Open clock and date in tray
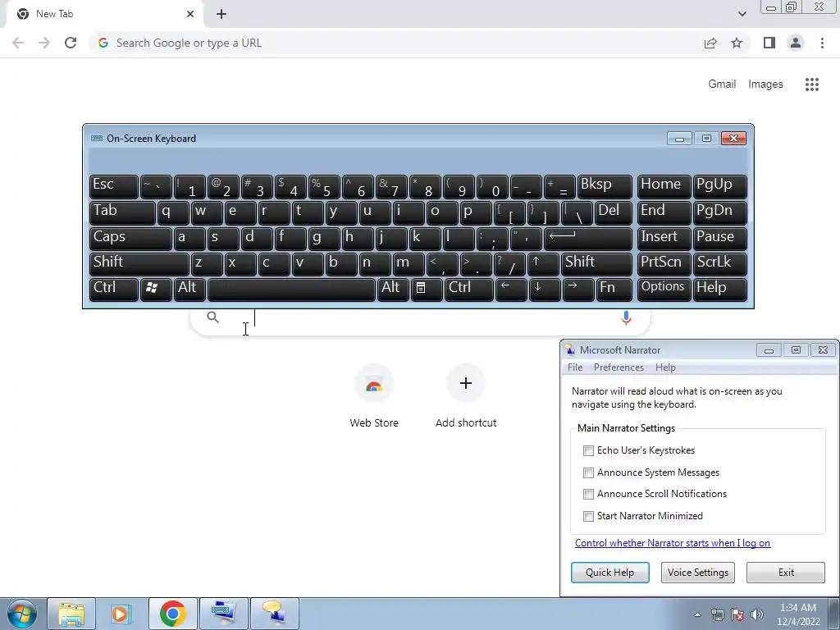The image size is (840, 630). pos(798,614)
